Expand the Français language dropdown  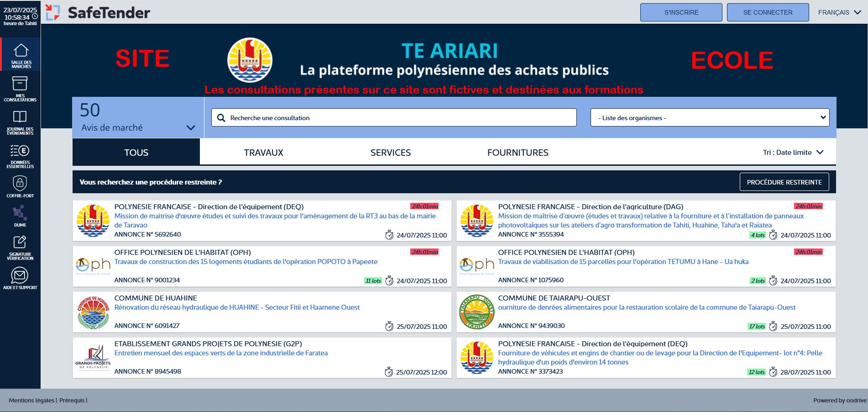[x=839, y=12]
